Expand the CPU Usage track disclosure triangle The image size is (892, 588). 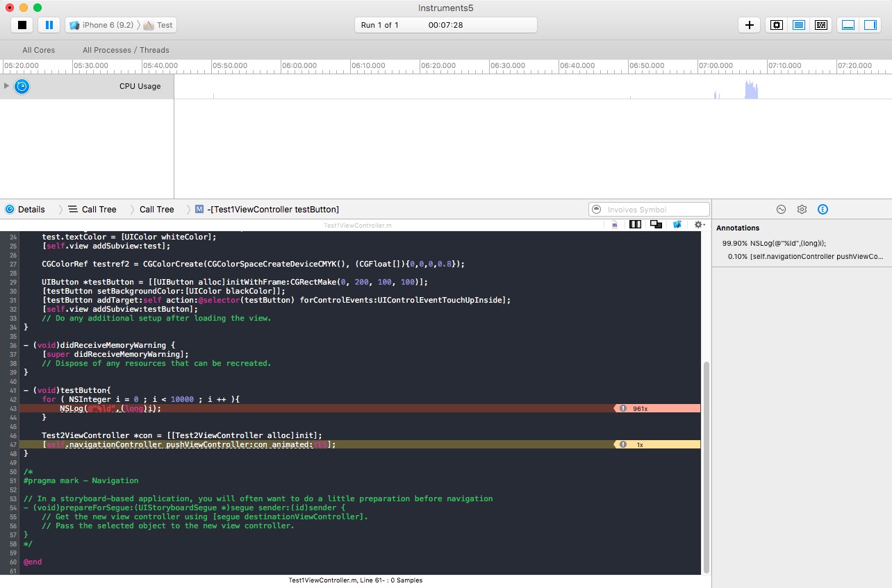pyautogui.click(x=7, y=86)
